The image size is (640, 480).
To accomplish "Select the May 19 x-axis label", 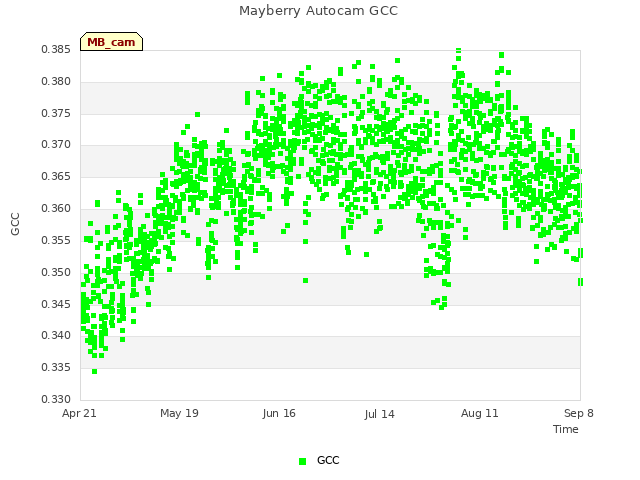I will (x=179, y=413).
